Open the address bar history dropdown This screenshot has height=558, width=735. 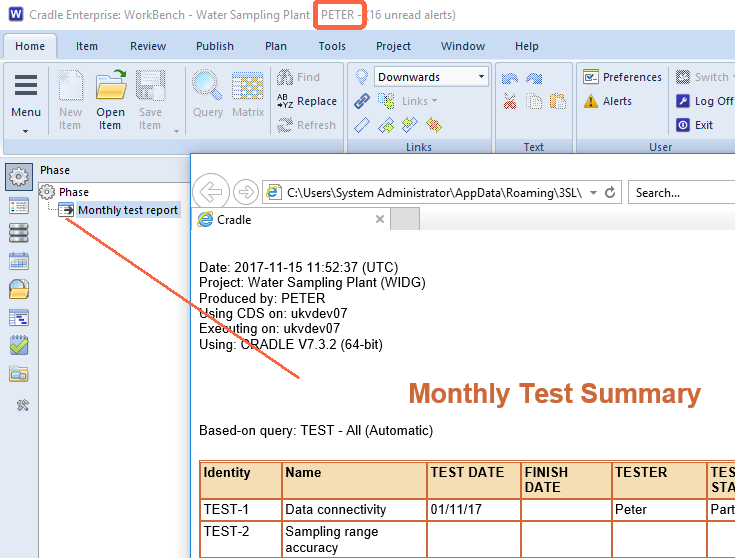point(593,193)
